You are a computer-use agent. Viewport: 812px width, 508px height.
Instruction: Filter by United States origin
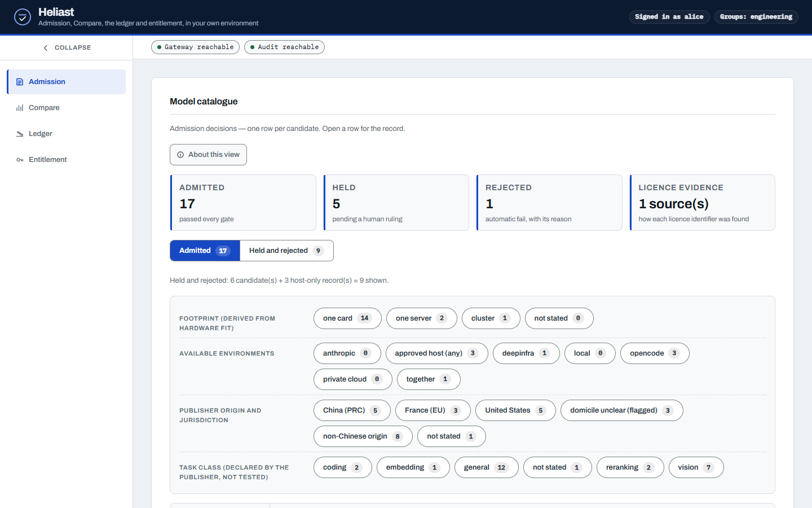516,410
